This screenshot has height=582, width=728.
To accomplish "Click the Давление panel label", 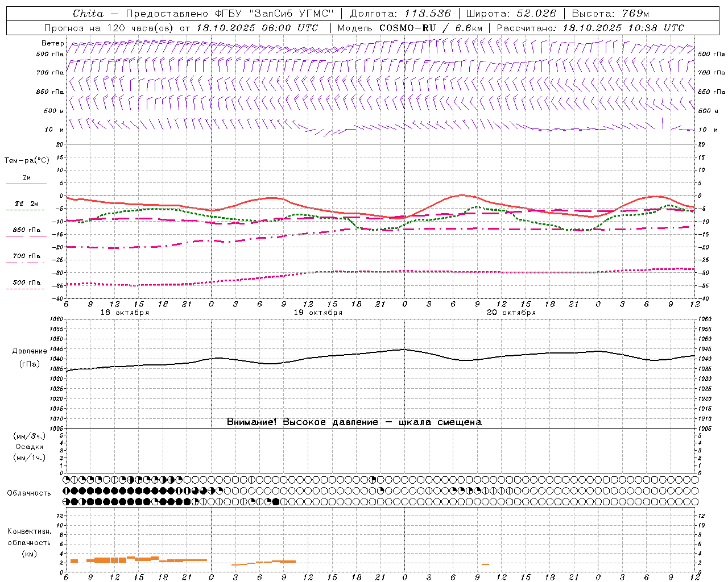I will pos(29,351).
